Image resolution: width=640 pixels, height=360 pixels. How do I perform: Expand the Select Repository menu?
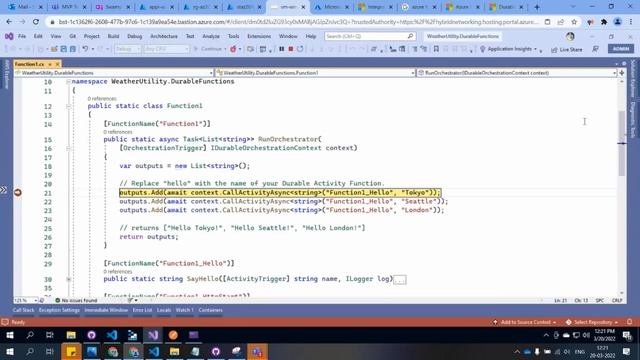592,322
